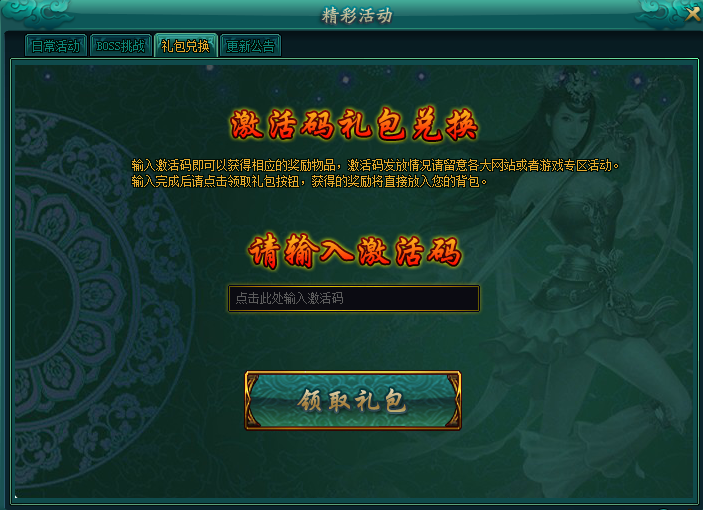Switch to the 日常活动 tab
The image size is (703, 510).
(56, 46)
